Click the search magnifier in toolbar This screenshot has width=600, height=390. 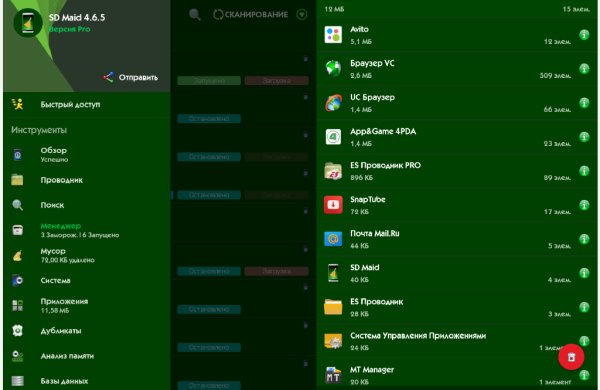click(x=195, y=15)
